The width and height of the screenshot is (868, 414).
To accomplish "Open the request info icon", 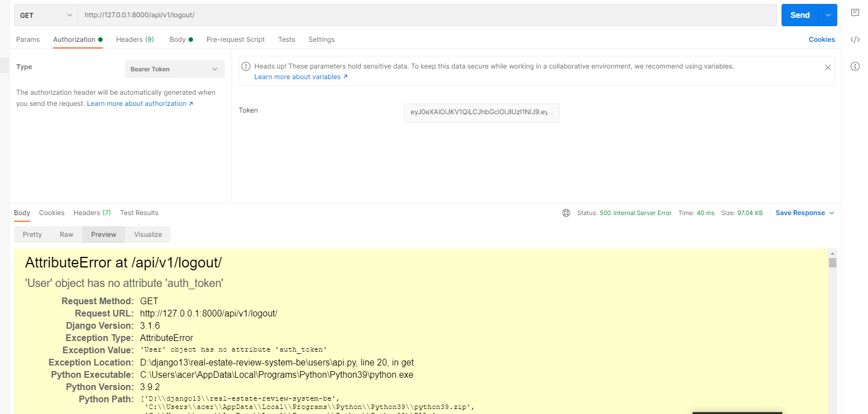I will 855,66.
